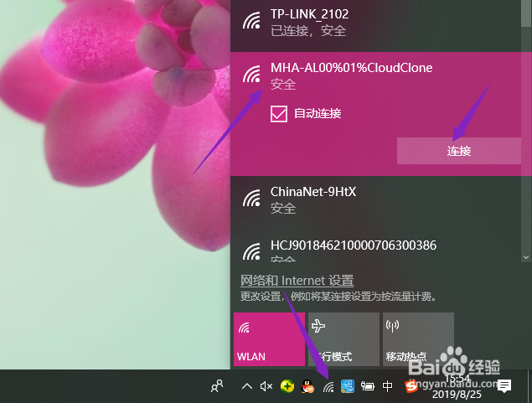
Task: Open the blue chip tray icon
Action: pos(348,386)
